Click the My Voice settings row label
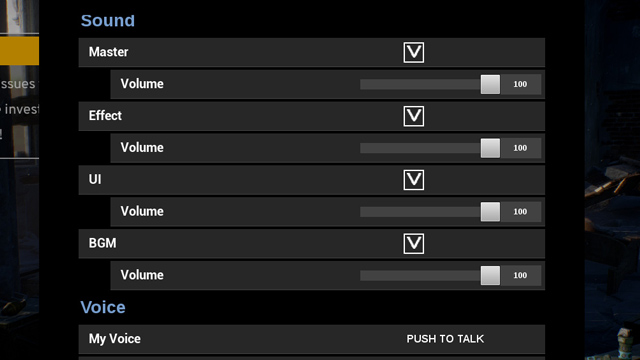The image size is (640, 360). 115,339
